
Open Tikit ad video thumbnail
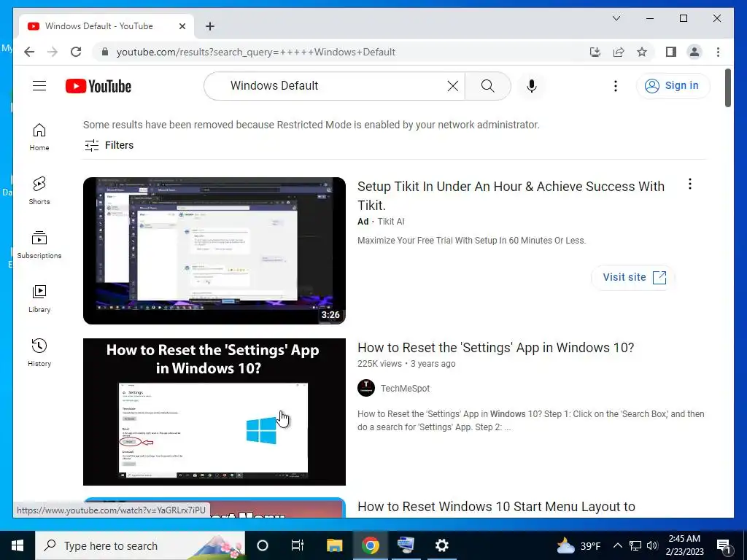pos(214,251)
